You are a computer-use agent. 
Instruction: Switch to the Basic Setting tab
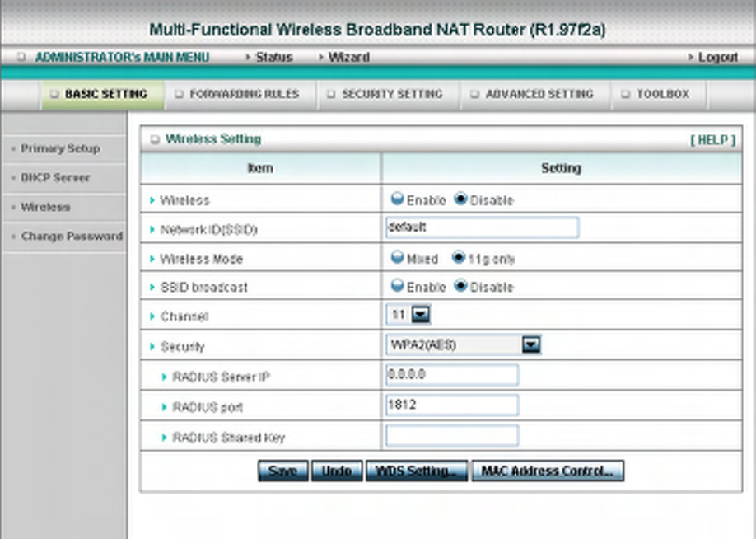pyautogui.click(x=102, y=94)
